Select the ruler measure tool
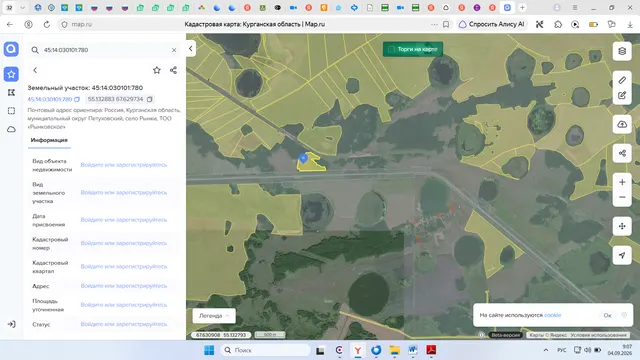The image size is (640, 360). point(622,80)
